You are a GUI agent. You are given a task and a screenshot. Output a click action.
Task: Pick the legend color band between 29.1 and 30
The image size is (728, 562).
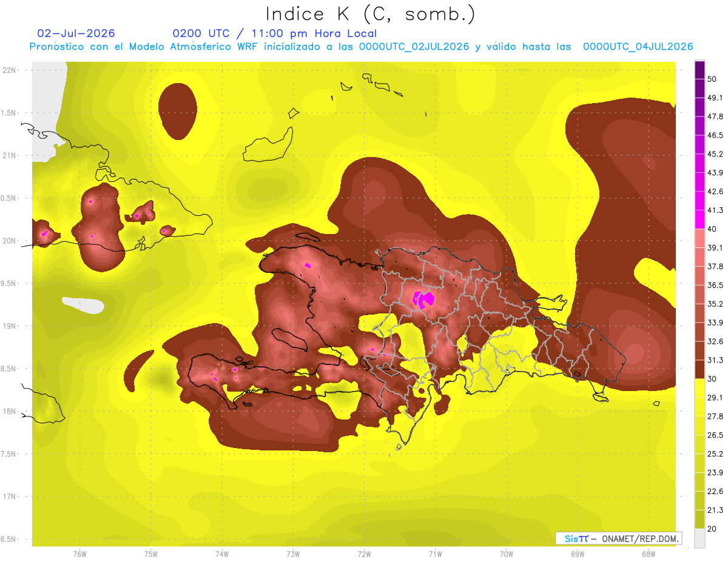click(699, 388)
